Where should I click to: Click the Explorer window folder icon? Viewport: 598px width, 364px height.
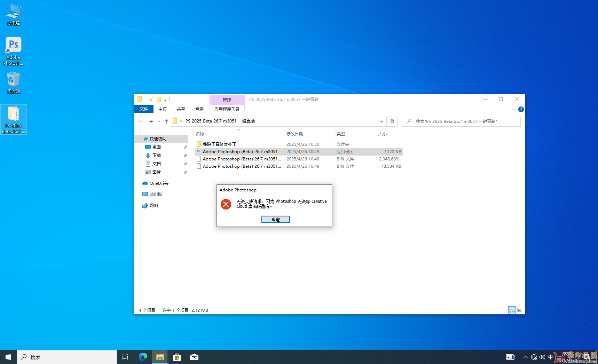tap(140, 100)
